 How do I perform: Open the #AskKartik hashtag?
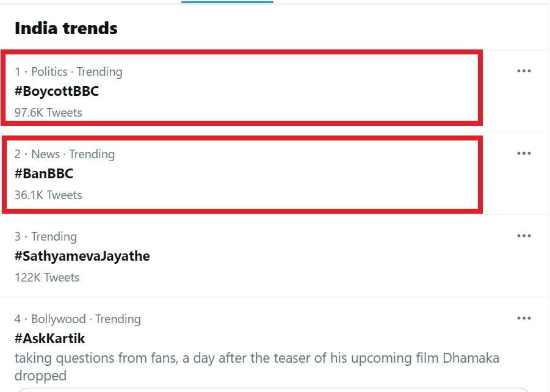(49, 339)
